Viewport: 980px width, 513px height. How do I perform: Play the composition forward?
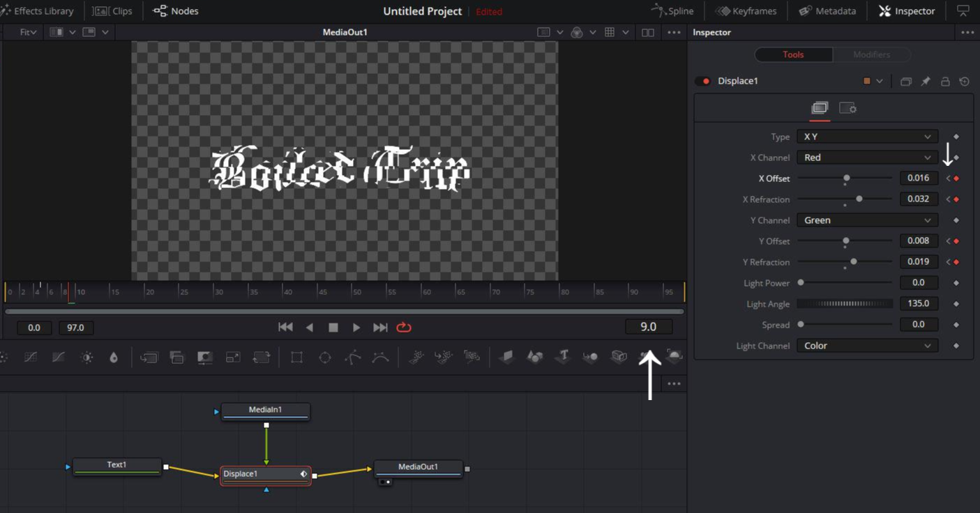(x=356, y=327)
